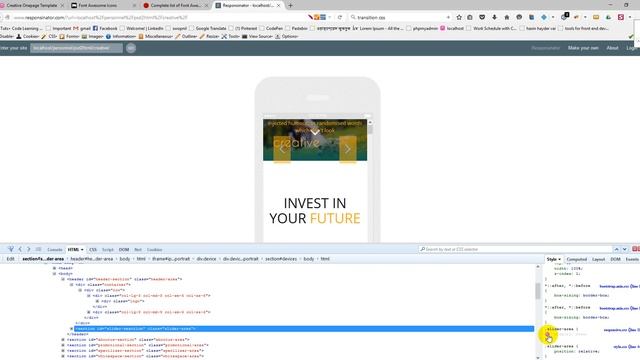Open the gmail bookmark

(x=82, y=29)
